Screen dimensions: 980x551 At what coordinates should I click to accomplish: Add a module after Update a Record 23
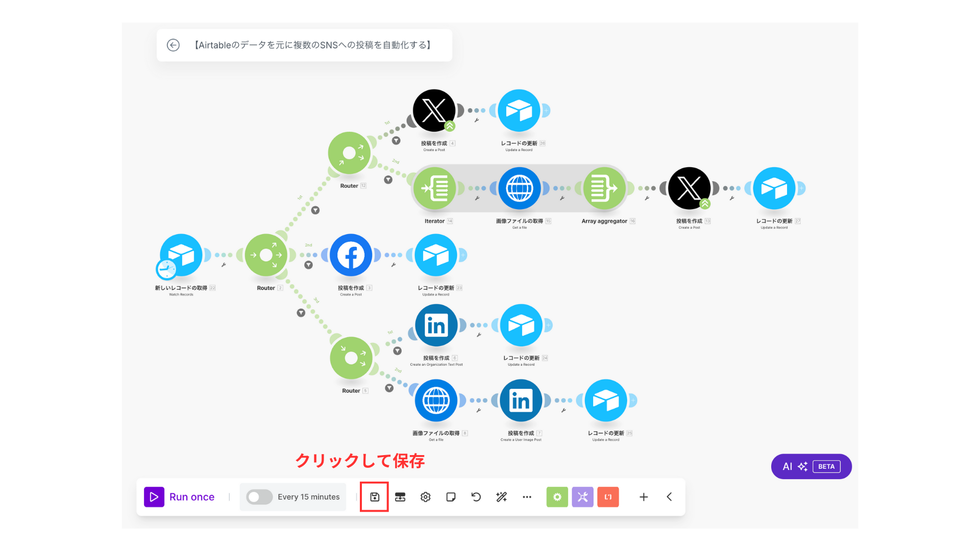tap(463, 255)
